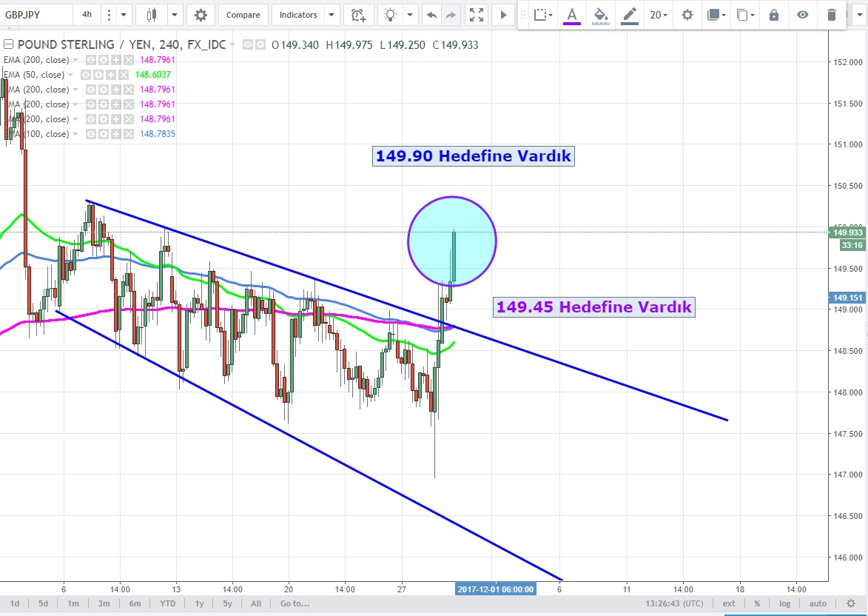Change text color with purple A swatch
The image size is (868, 616).
click(572, 15)
